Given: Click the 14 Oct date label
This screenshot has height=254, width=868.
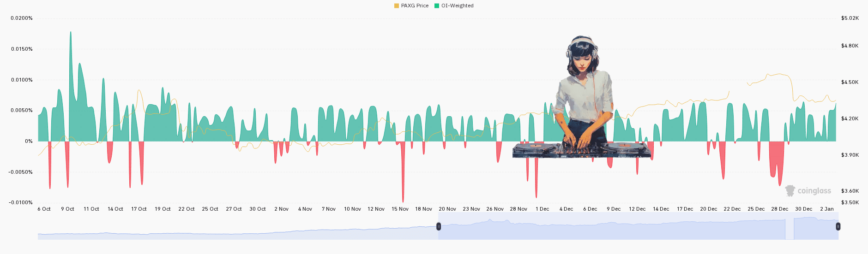Looking at the screenshot, I should pos(115,209).
